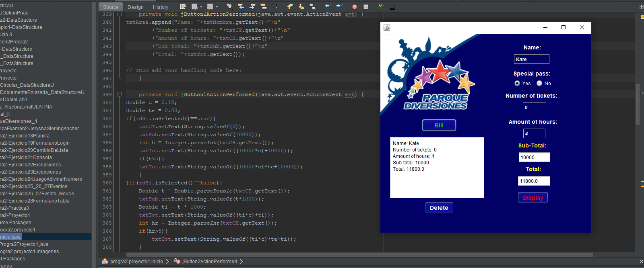Open the Forward history dropdown arrow
Screen dimensions: 644x268
217,7
